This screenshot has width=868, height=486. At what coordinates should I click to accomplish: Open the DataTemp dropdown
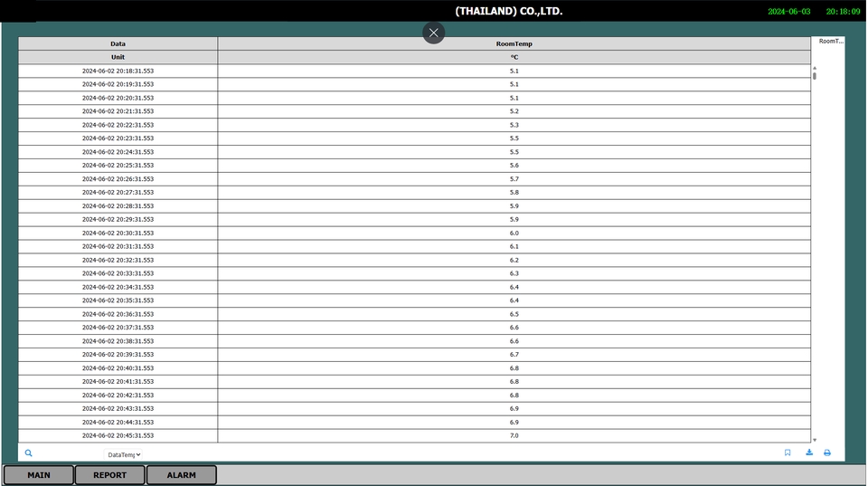coord(123,454)
